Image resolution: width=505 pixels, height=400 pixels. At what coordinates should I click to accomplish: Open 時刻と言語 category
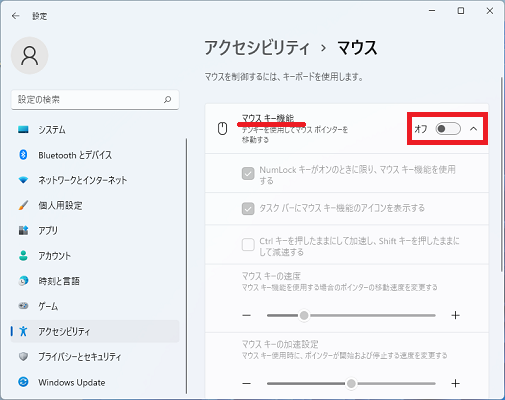tap(95, 281)
